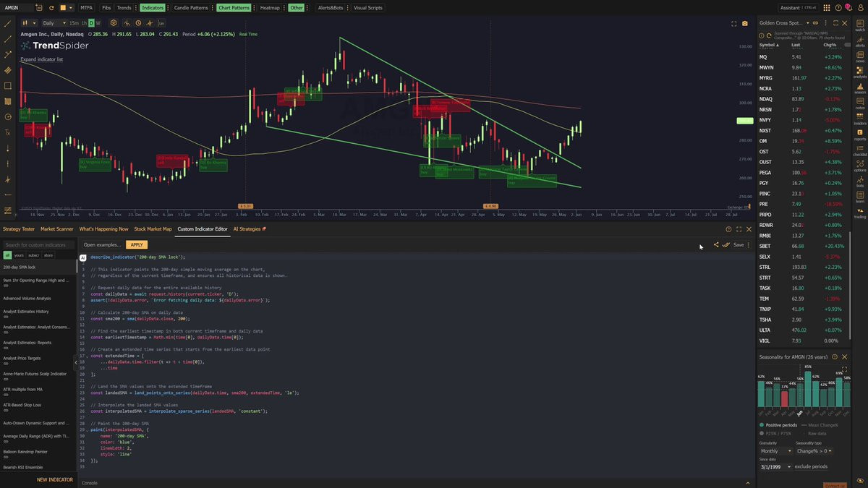Switch to What's Happening Now tab
This screenshot has height=488, width=868.
coord(103,228)
